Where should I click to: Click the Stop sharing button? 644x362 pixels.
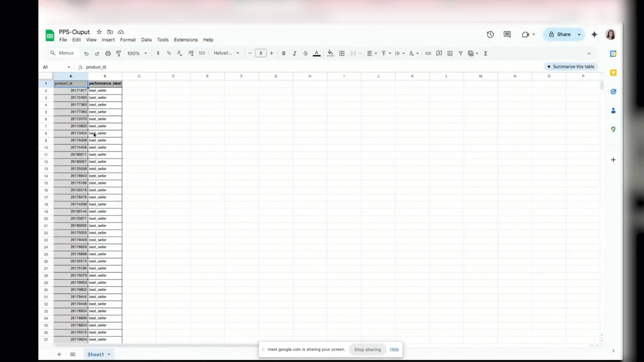point(367,349)
